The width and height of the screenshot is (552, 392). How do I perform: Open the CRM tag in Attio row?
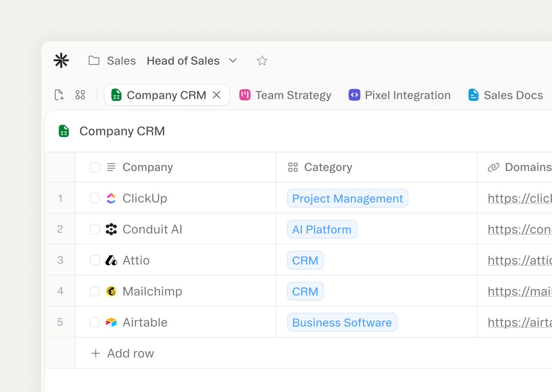pos(305,260)
